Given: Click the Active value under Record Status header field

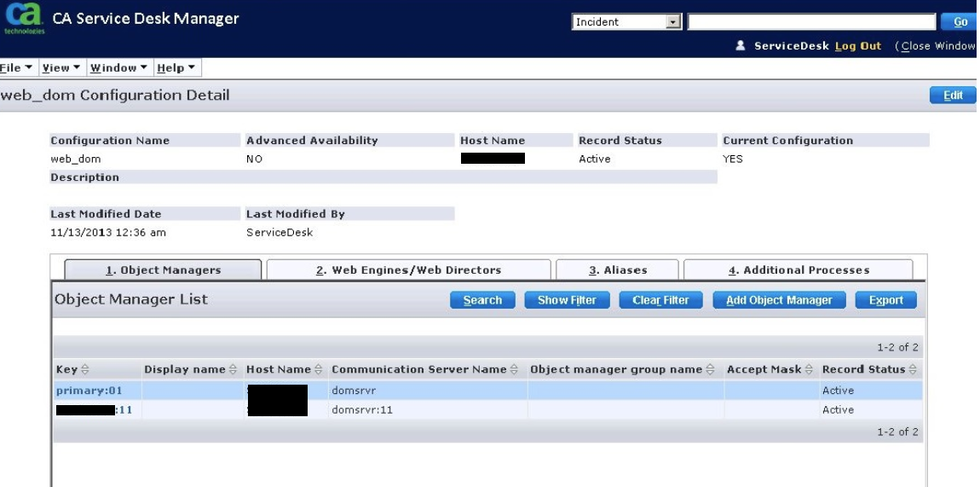Looking at the screenshot, I should click(594, 159).
